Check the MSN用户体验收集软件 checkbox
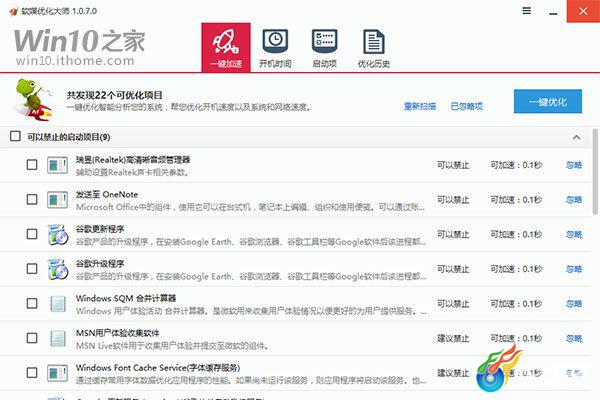 point(32,338)
